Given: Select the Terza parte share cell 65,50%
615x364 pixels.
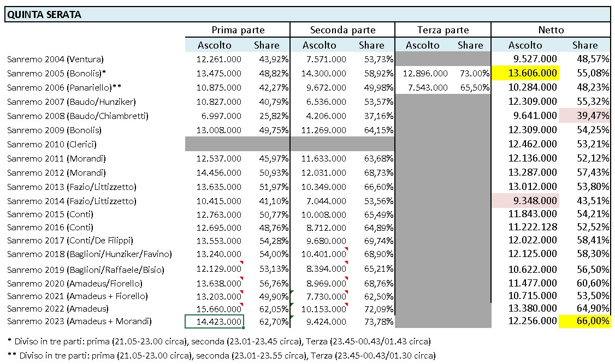Looking at the screenshot, I should pyautogui.click(x=475, y=87).
